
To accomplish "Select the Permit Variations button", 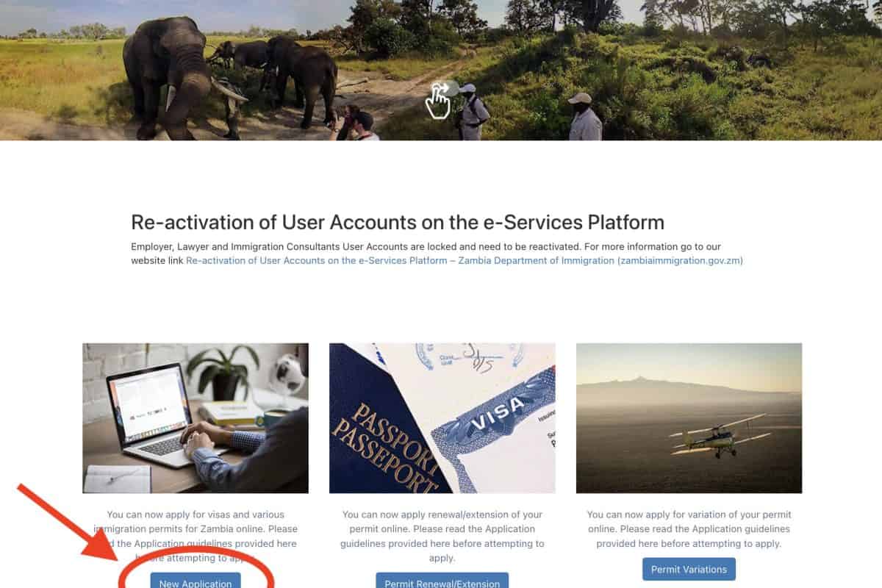I will (689, 569).
